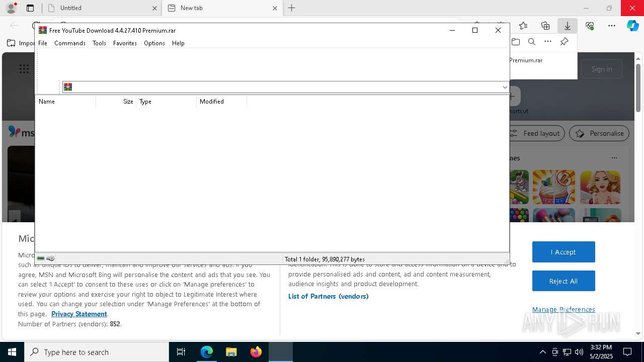Accept cookies with I Accept button
The width and height of the screenshot is (644, 362).
tap(563, 252)
